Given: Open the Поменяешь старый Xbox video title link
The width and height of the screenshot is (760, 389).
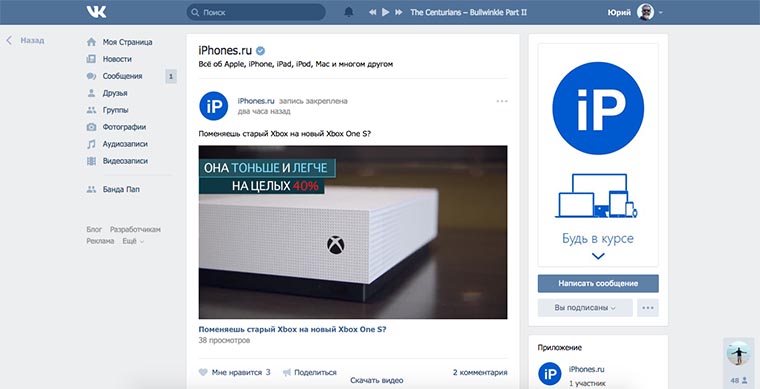Looking at the screenshot, I should pyautogui.click(x=292, y=329).
